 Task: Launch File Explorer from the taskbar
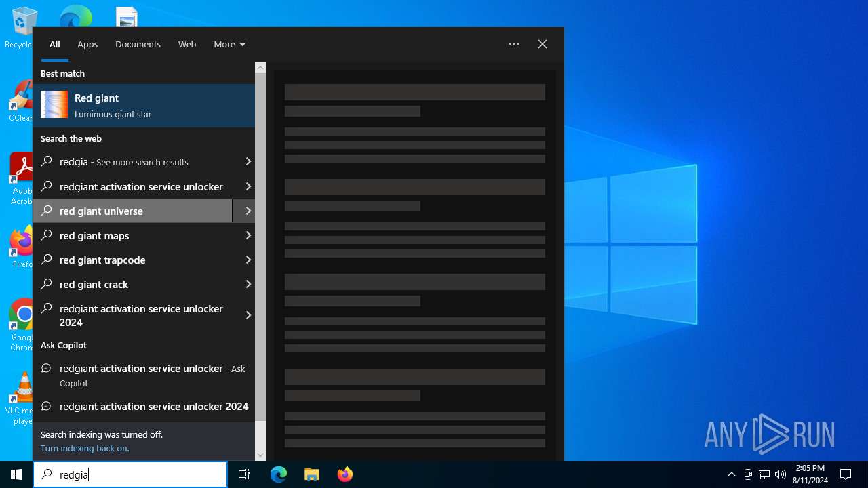(312, 474)
